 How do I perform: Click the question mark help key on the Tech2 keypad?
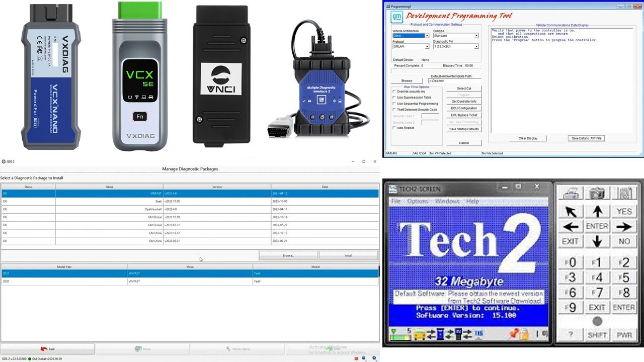point(571,334)
